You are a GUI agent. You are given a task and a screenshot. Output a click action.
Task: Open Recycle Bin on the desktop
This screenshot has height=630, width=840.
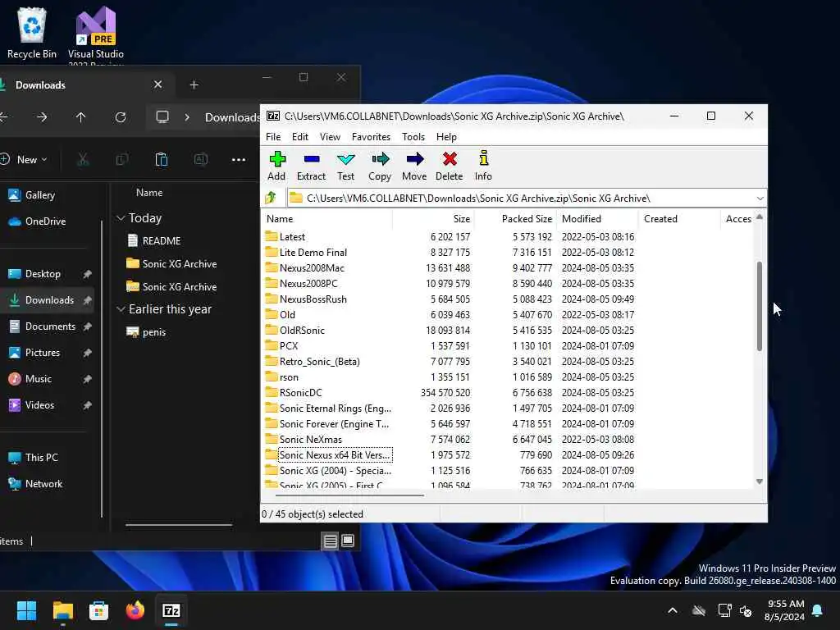pyautogui.click(x=32, y=32)
